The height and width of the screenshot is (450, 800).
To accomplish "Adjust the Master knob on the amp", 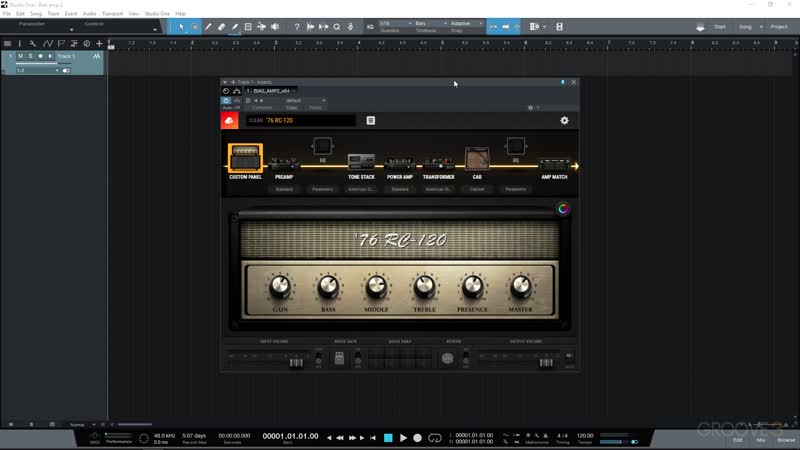I will coord(520,287).
